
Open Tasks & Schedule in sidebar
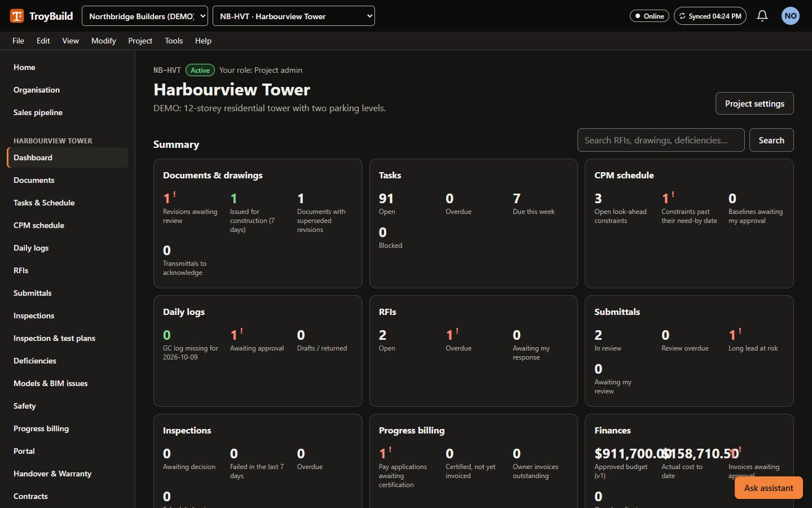(68, 203)
